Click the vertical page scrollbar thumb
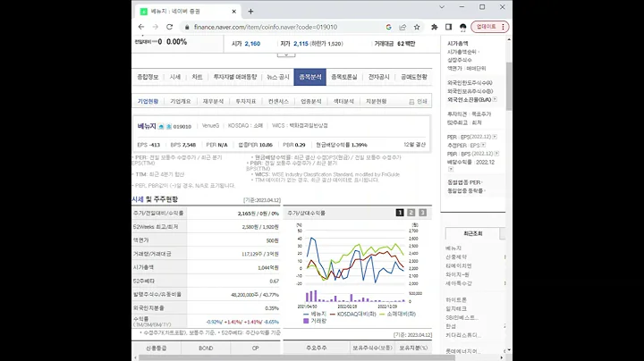The height and width of the screenshot is (361, 644). tap(509, 86)
